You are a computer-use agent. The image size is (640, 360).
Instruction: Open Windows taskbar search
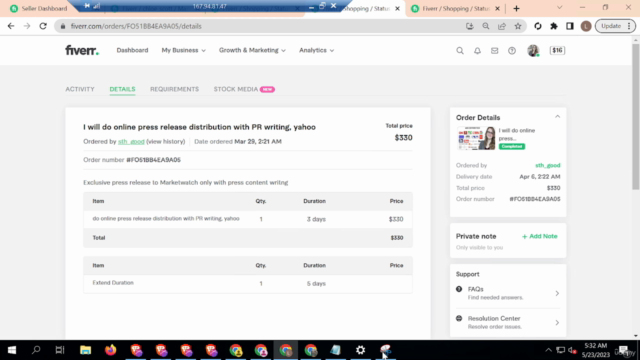point(36,350)
